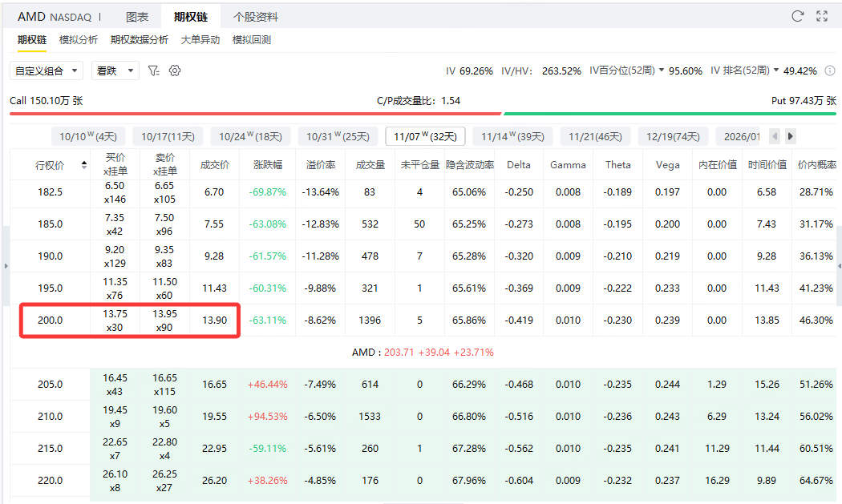Select 11/14 (39天) expiration
The width and height of the screenshot is (842, 504).
(x=513, y=136)
